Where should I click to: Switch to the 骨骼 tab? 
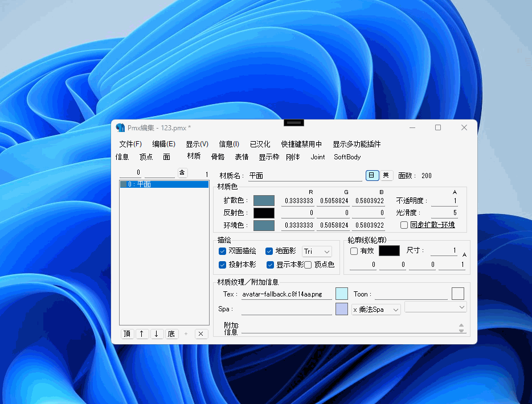click(218, 156)
